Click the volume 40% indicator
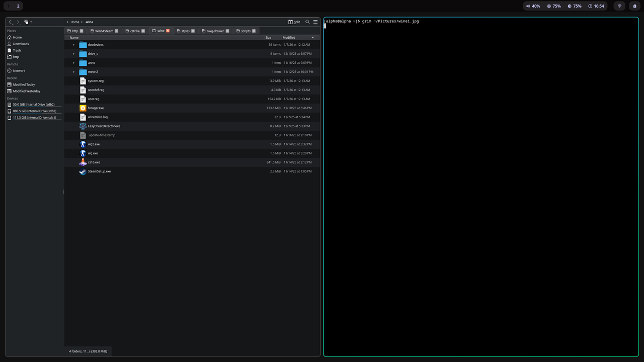 pyautogui.click(x=533, y=6)
